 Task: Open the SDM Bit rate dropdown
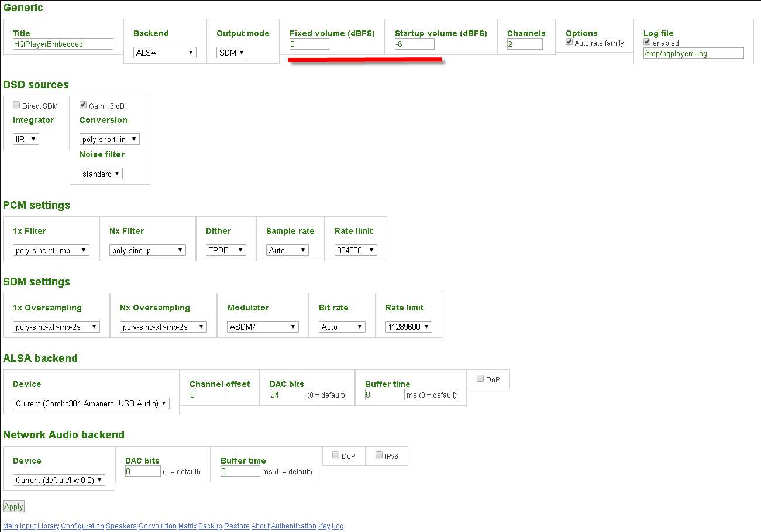point(342,327)
